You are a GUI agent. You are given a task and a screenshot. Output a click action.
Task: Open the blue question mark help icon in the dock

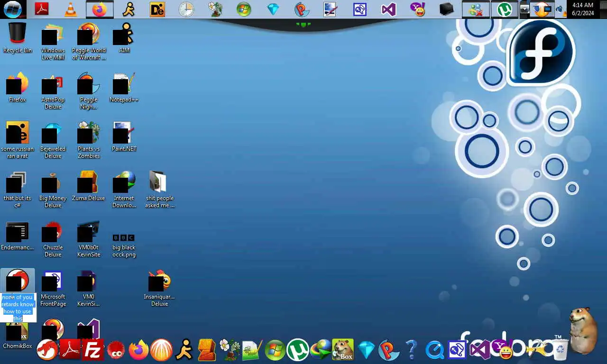411,351
